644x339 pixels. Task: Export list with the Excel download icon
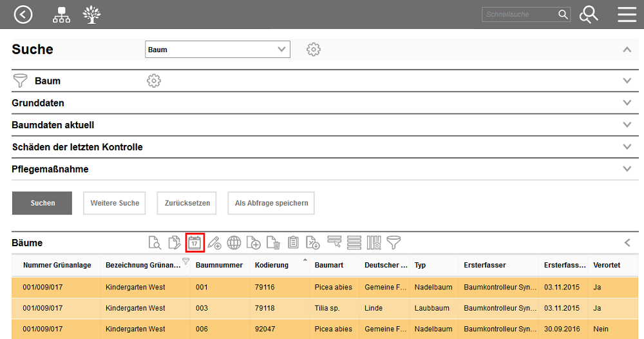point(313,242)
